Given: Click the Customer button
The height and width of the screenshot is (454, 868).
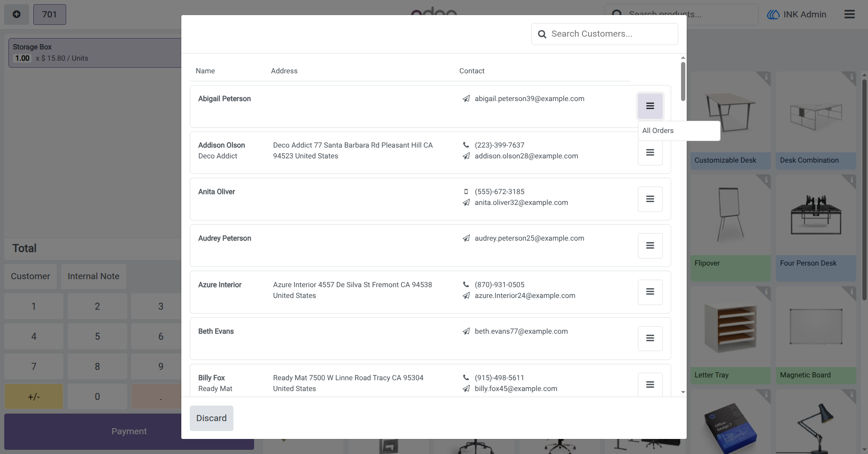Looking at the screenshot, I should point(31,276).
